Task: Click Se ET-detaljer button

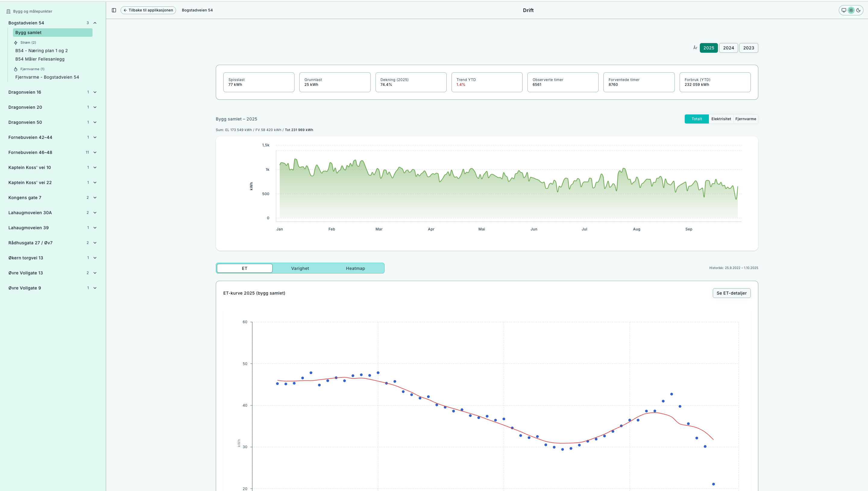Action: coord(731,293)
